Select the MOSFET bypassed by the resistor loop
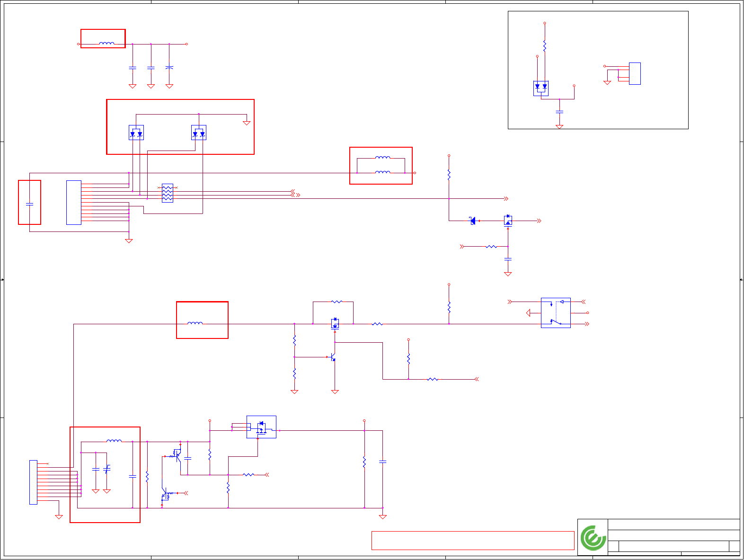Viewport: 744px width, 560px height. 335,324
